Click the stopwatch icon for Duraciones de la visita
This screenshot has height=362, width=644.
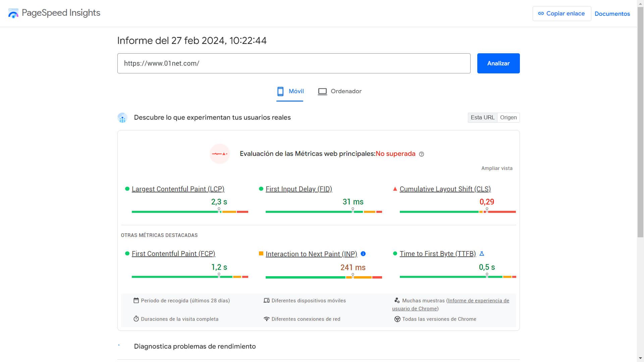[x=136, y=319]
